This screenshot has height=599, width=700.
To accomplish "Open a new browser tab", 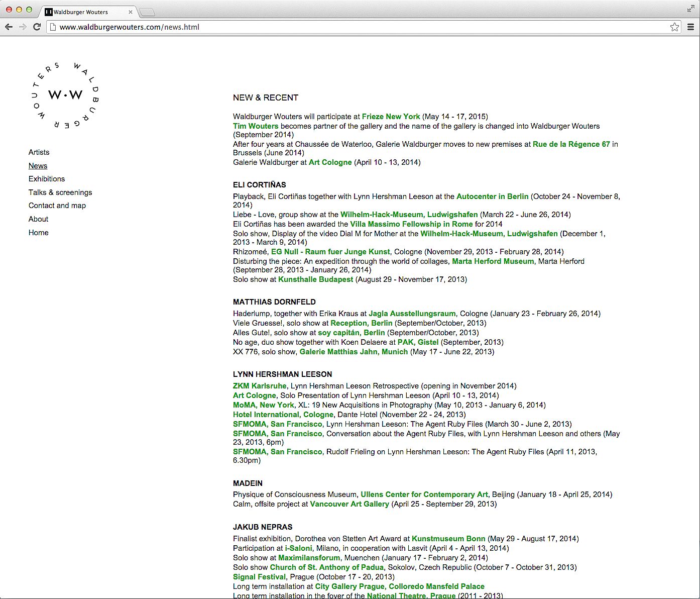I will coord(147,12).
